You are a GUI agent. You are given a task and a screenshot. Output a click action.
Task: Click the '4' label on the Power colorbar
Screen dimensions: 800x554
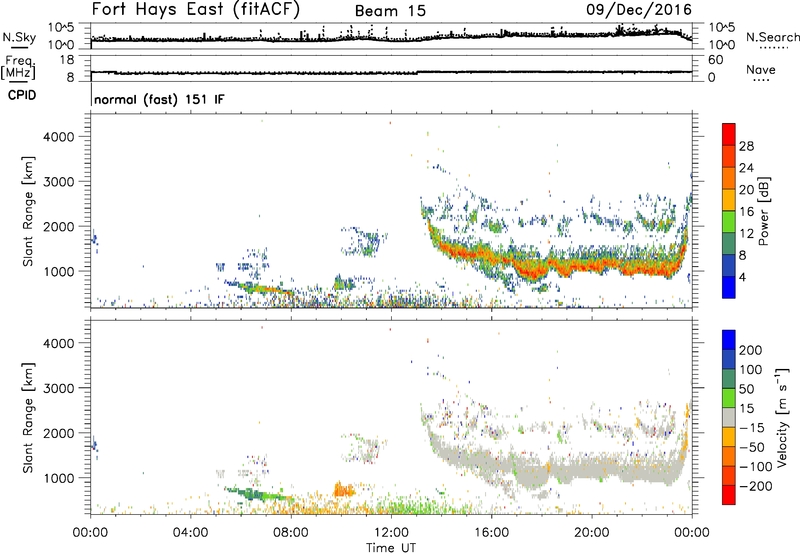[x=742, y=277]
